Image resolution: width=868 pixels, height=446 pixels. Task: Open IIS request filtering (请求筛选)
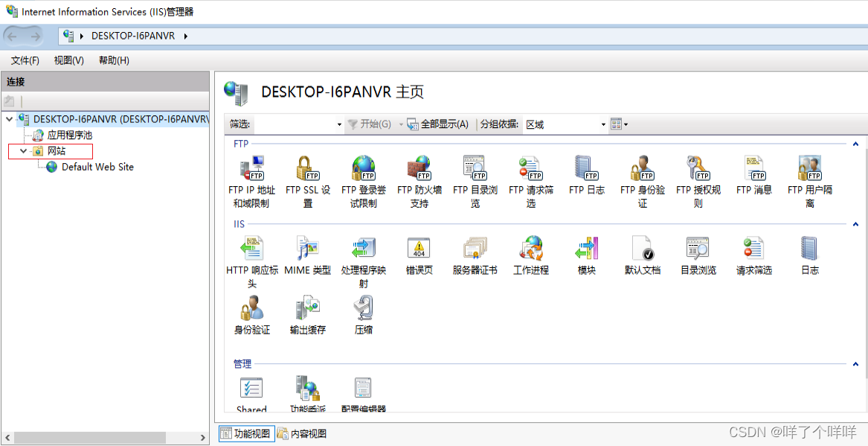[754, 256]
